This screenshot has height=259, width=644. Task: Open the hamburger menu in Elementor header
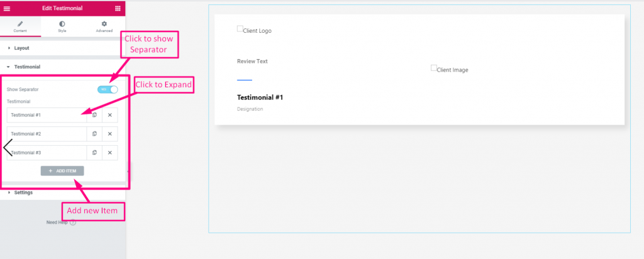click(x=6, y=9)
